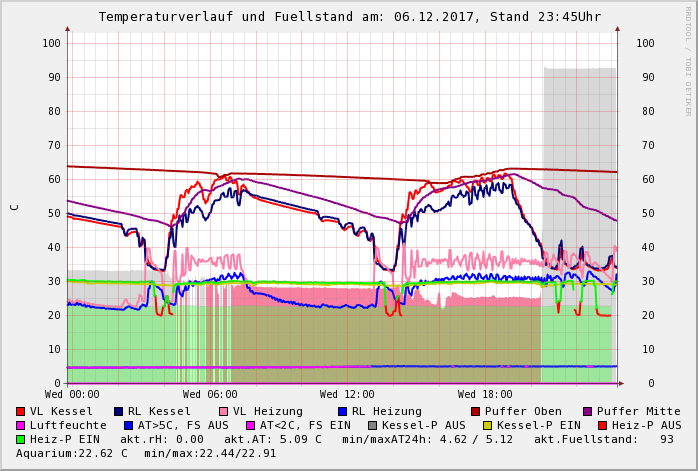Select the gray Kessel-P AUS swatch
The image size is (698, 471).
click(372, 425)
